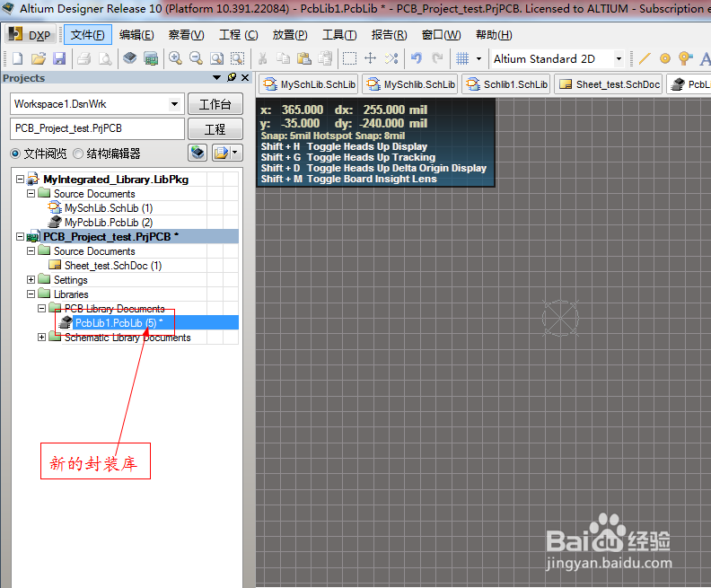Click the New document icon

17,58
